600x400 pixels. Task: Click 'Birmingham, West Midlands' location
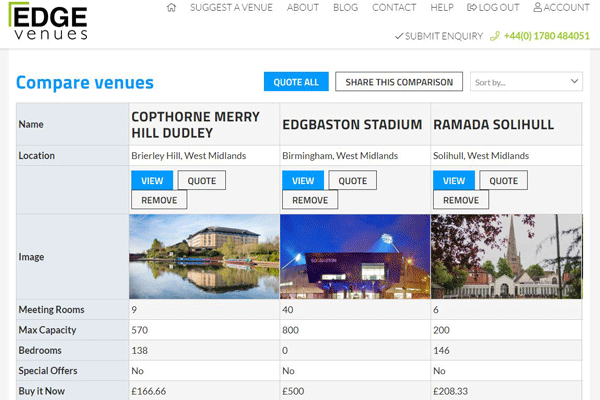point(340,156)
